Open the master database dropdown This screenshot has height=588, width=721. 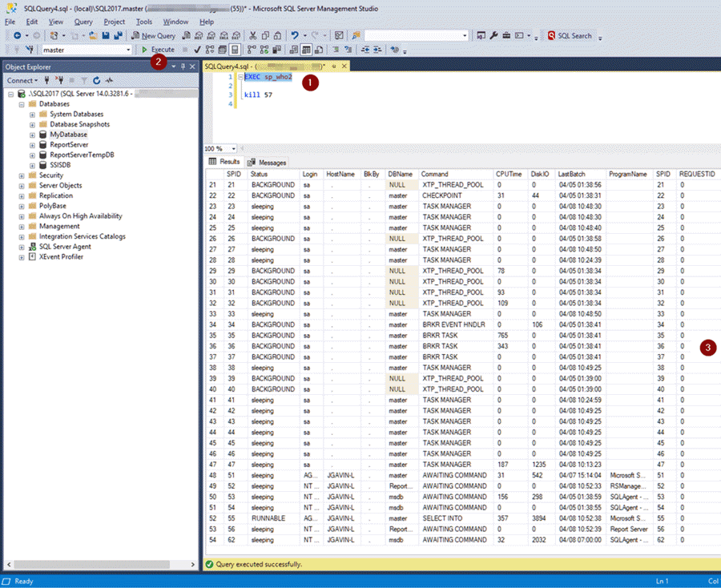point(127,49)
